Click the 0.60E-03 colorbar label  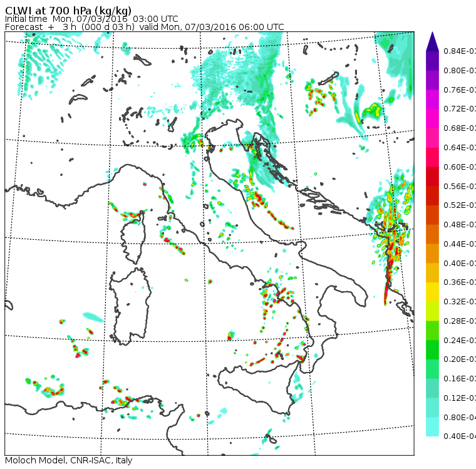pos(460,167)
